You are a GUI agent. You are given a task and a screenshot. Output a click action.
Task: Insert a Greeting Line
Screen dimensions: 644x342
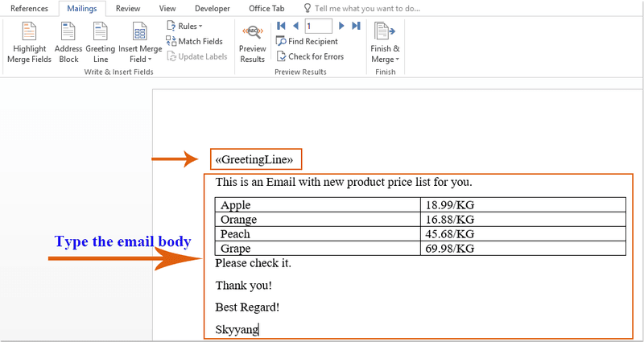coord(100,43)
